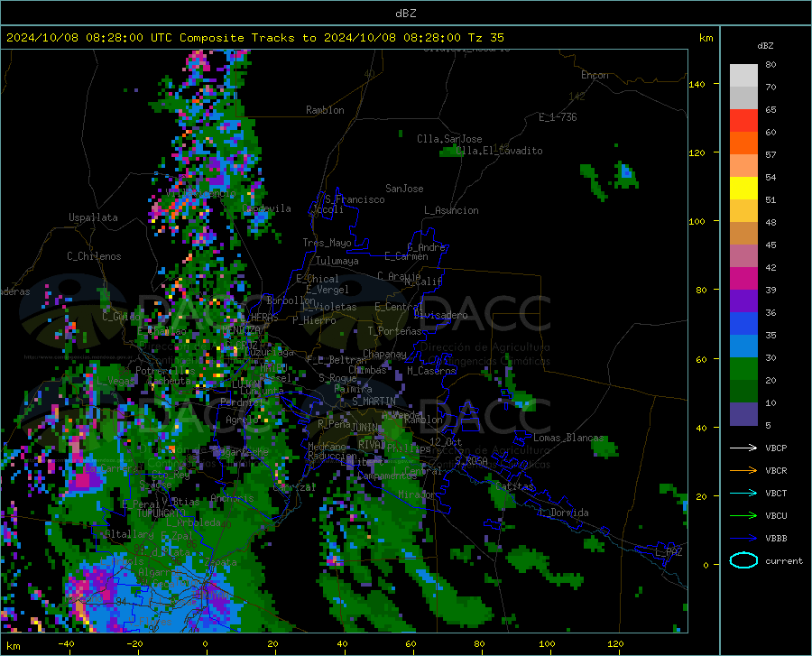Click the 'S_MARTIN' map label

point(374,402)
